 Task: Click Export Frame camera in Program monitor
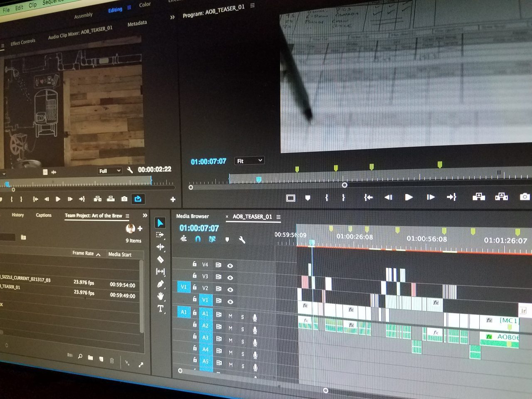(525, 197)
